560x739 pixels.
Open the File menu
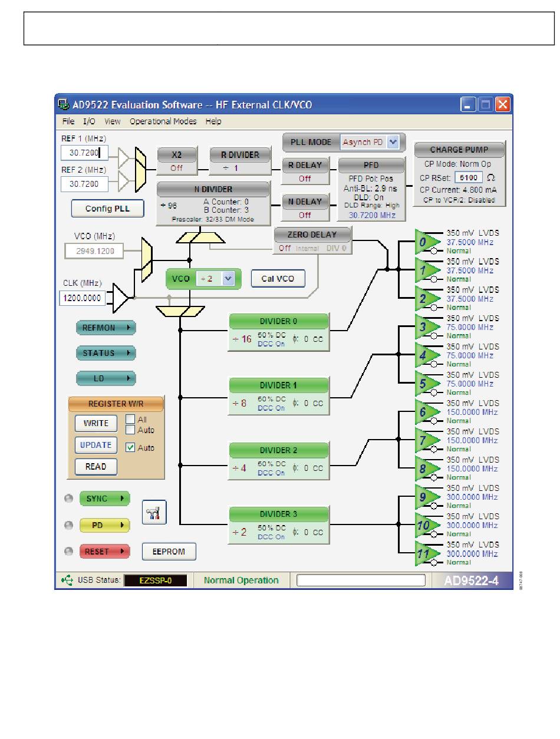pyautogui.click(x=68, y=121)
